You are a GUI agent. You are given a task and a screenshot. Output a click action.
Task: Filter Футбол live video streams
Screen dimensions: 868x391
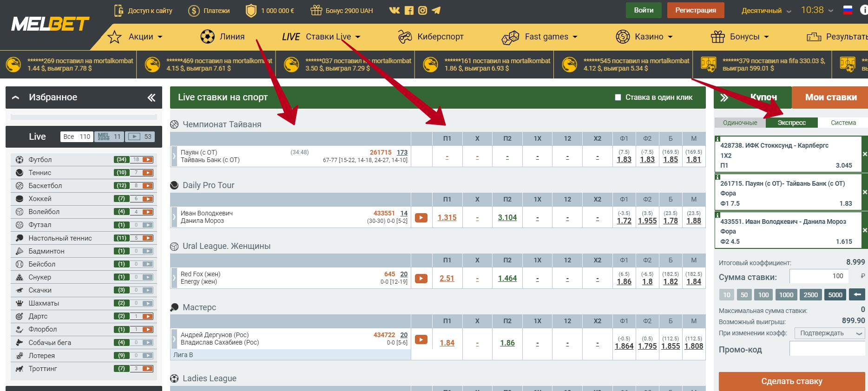148,159
